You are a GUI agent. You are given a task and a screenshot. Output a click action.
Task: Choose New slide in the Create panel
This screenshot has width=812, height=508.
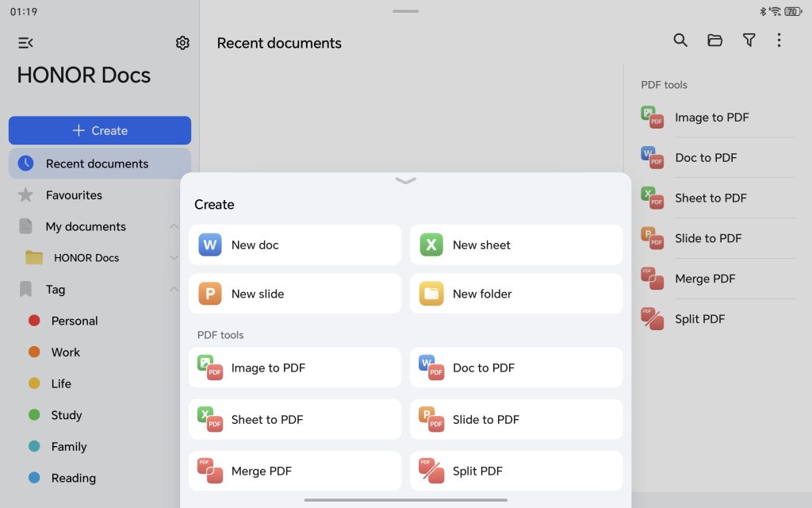pos(295,294)
